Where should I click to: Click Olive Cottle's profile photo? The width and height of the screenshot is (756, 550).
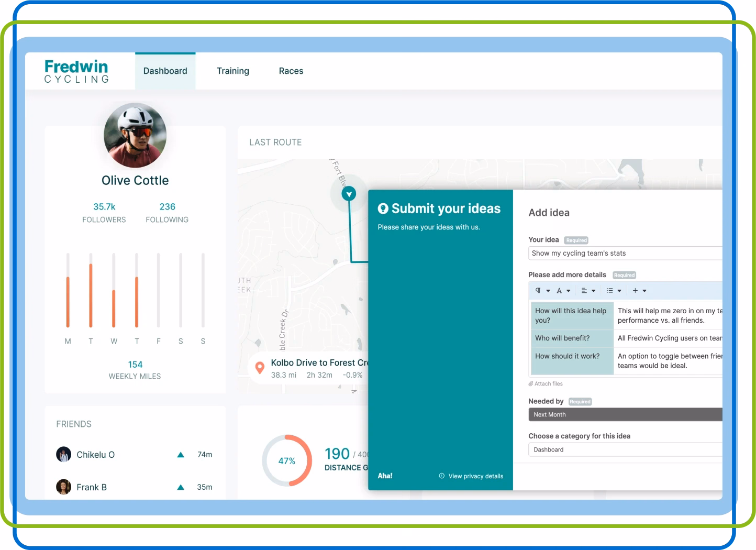(135, 135)
